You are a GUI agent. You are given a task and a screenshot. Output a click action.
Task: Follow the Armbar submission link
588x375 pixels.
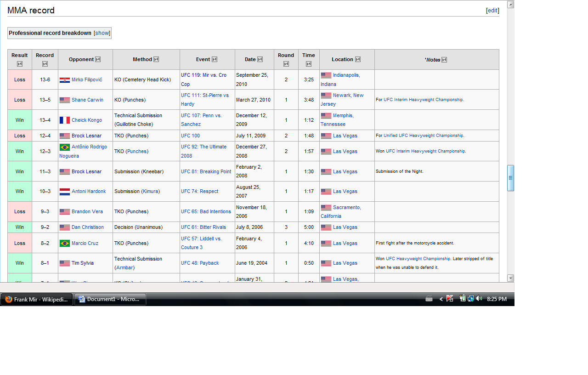(125, 267)
